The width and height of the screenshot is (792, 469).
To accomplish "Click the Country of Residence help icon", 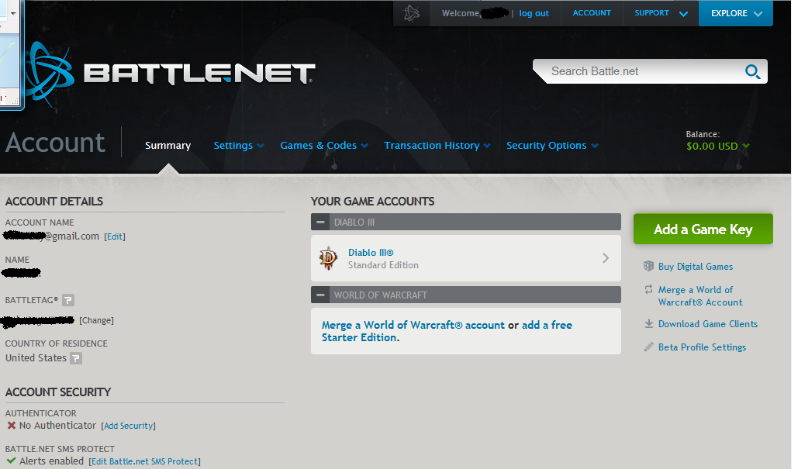I will pos(76,358).
